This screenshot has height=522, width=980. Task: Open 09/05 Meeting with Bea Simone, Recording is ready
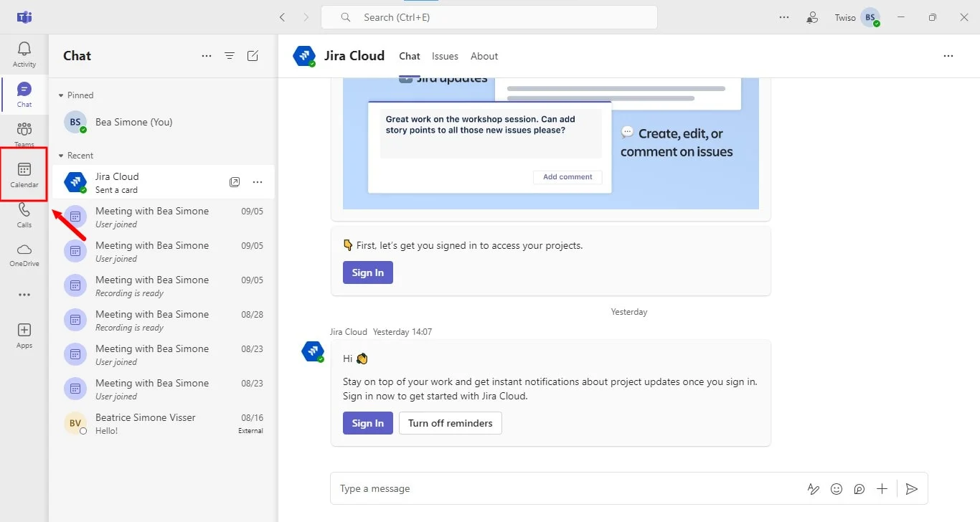coord(164,286)
